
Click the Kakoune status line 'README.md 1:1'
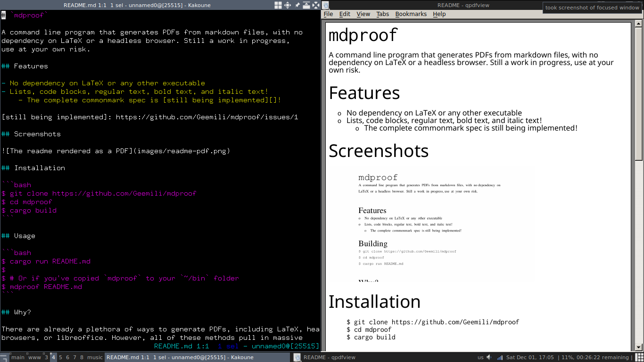182,346
